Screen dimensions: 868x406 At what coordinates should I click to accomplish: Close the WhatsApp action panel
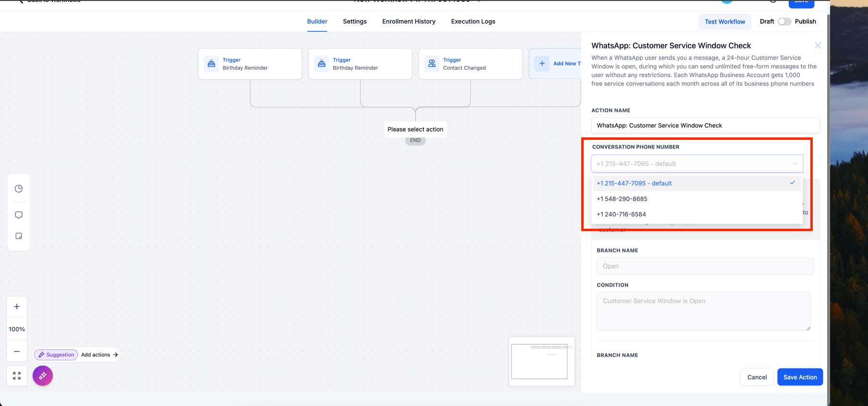(x=818, y=46)
